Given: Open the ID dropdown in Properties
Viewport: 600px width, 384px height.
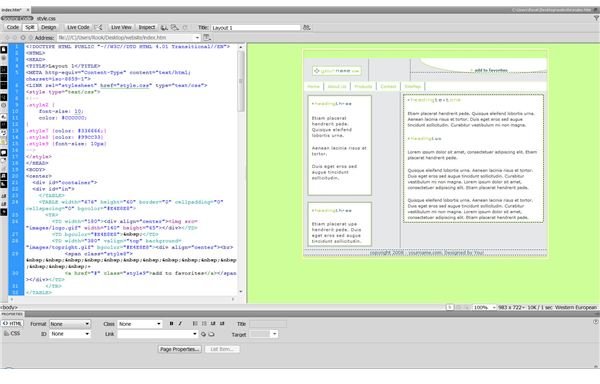Looking at the screenshot, I should click(x=70, y=334).
